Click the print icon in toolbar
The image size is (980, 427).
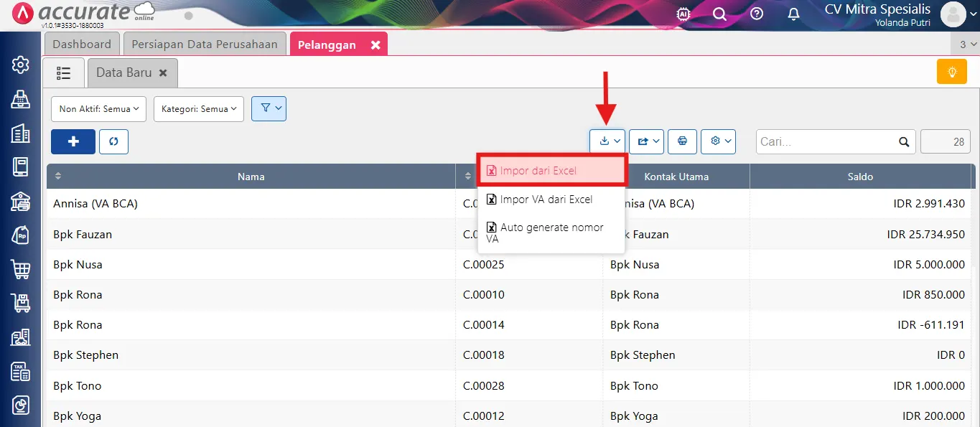(682, 141)
